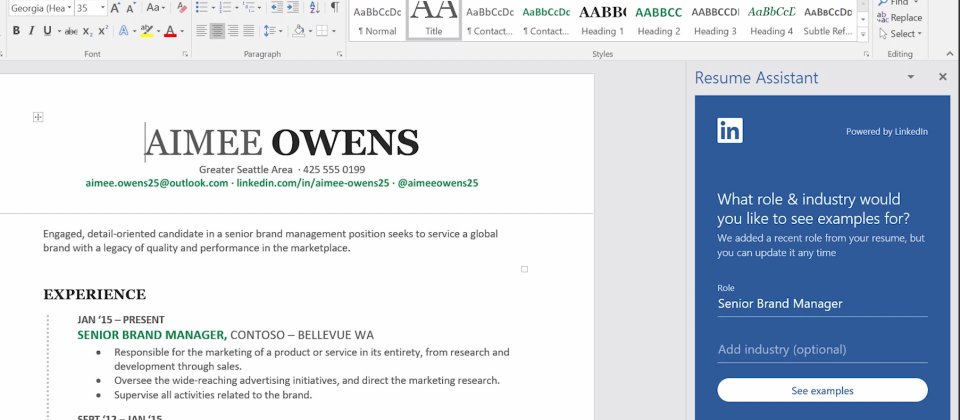Open the font color dropdown arrow
The image size is (960, 420).
(182, 31)
